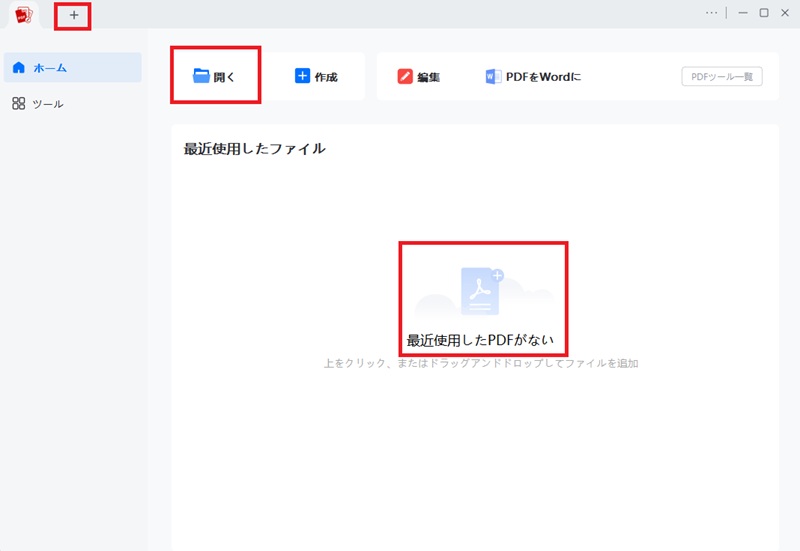This screenshot has width=800, height=551.
Task: Maximize the window
Action: point(764,13)
